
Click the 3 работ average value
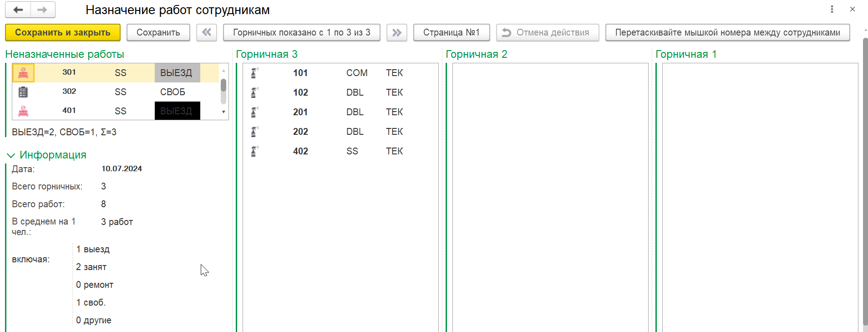[x=117, y=222]
